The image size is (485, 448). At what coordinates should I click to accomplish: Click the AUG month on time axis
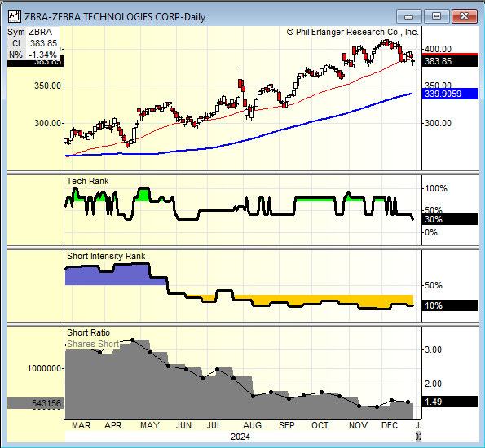coord(252,425)
